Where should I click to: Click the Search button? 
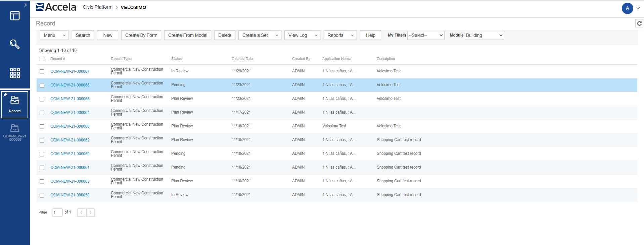(83, 35)
